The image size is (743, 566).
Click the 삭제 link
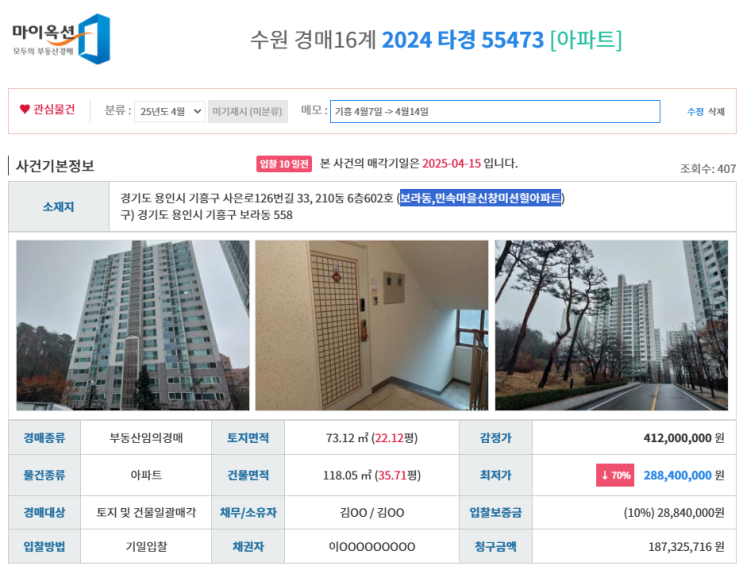tap(716, 112)
